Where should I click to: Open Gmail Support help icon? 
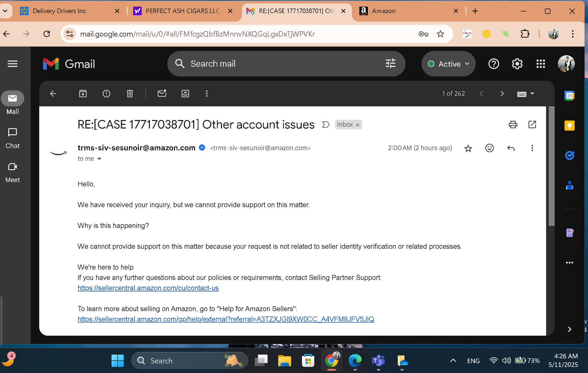[494, 64]
